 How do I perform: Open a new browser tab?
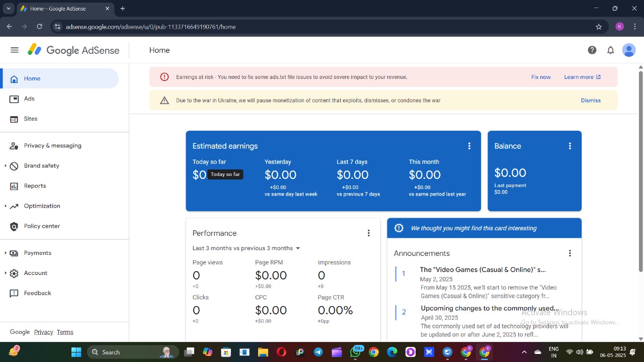tap(123, 9)
